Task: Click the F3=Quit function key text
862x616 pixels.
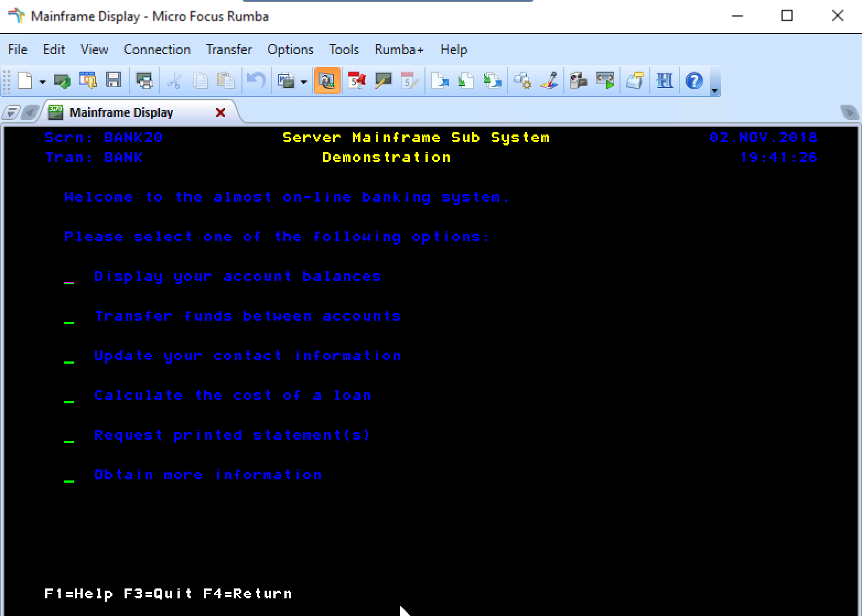Action: pyautogui.click(x=158, y=594)
